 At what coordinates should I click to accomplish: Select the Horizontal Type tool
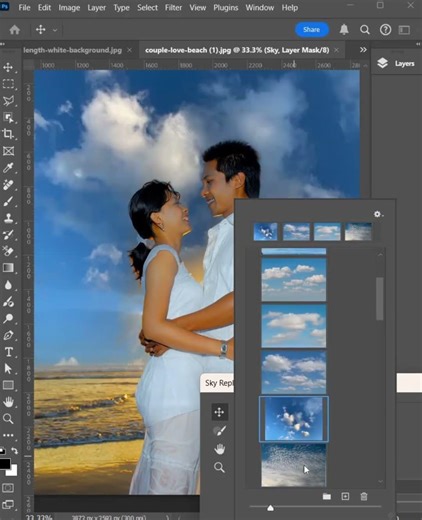[8, 352]
